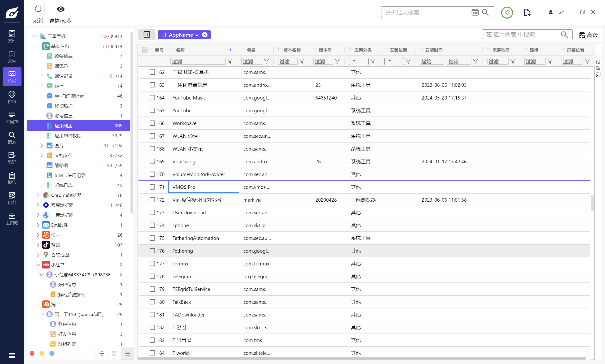Expand the 短信 tree node

pos(41,86)
